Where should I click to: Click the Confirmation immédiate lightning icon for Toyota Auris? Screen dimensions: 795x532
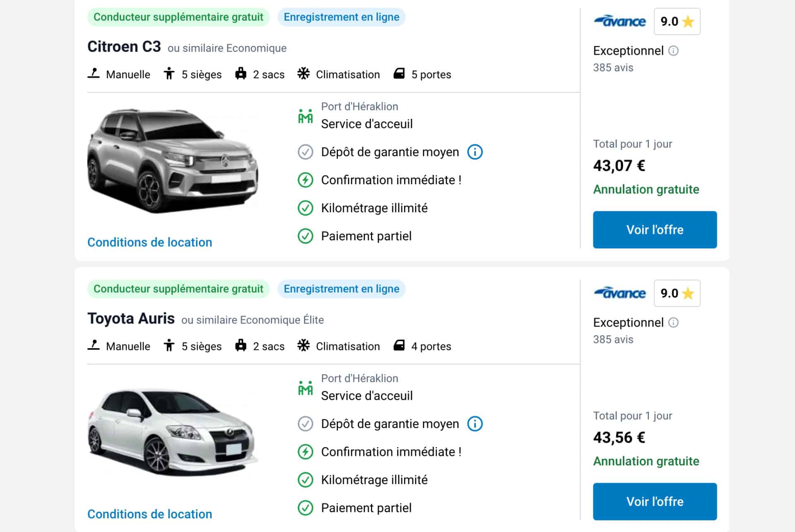tap(305, 452)
